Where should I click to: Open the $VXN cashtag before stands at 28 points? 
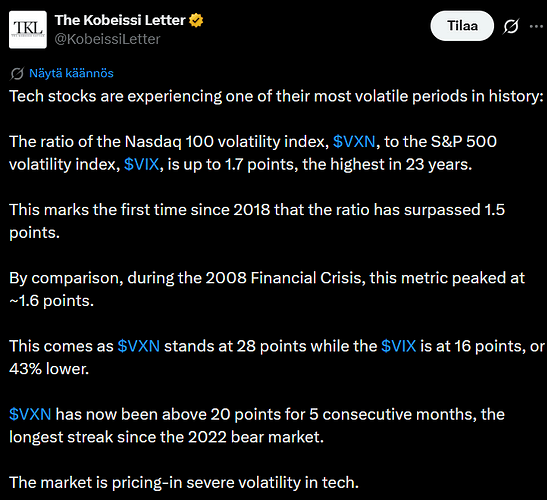(139, 346)
